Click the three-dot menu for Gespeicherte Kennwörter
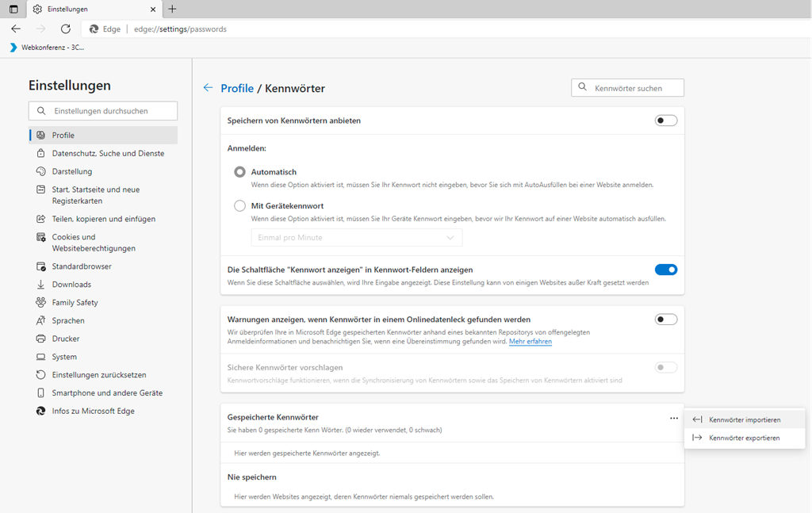Viewport: 812px width, 513px height. [x=673, y=418]
